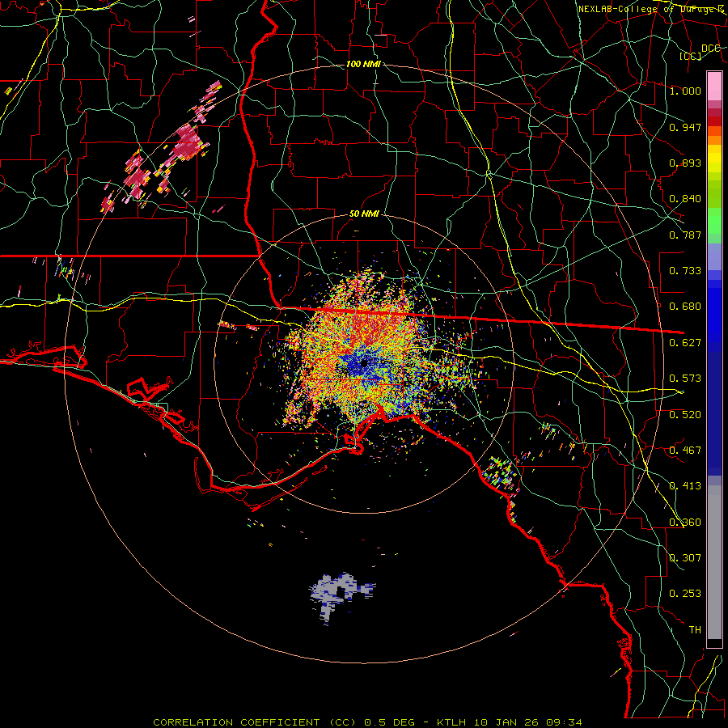
Task: Click the 0.307 scale value
Action: click(685, 557)
